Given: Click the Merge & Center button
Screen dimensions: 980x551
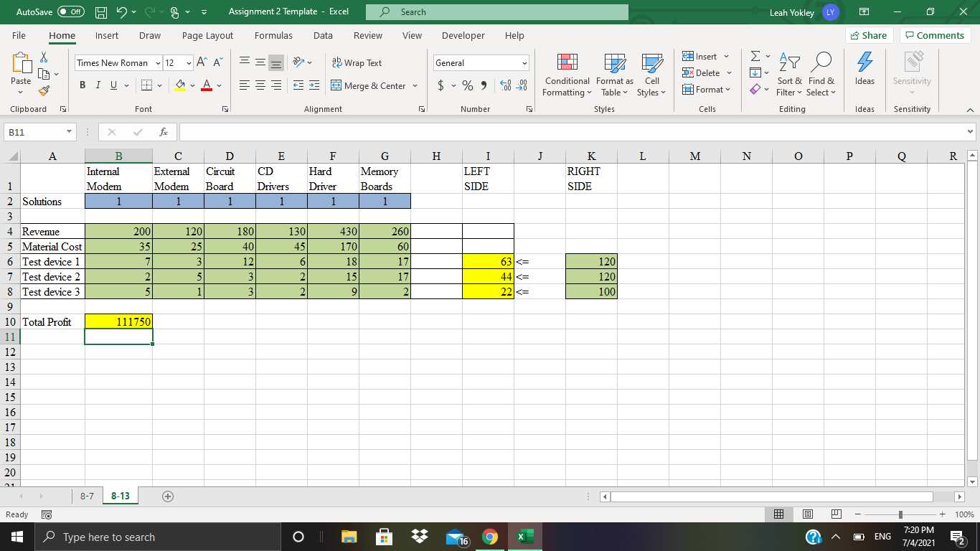Looking at the screenshot, I should (x=367, y=86).
